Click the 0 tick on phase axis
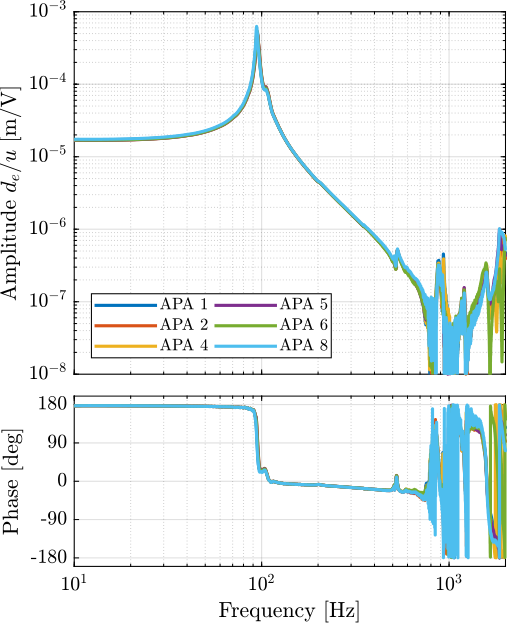The image size is (509, 625). point(63,481)
